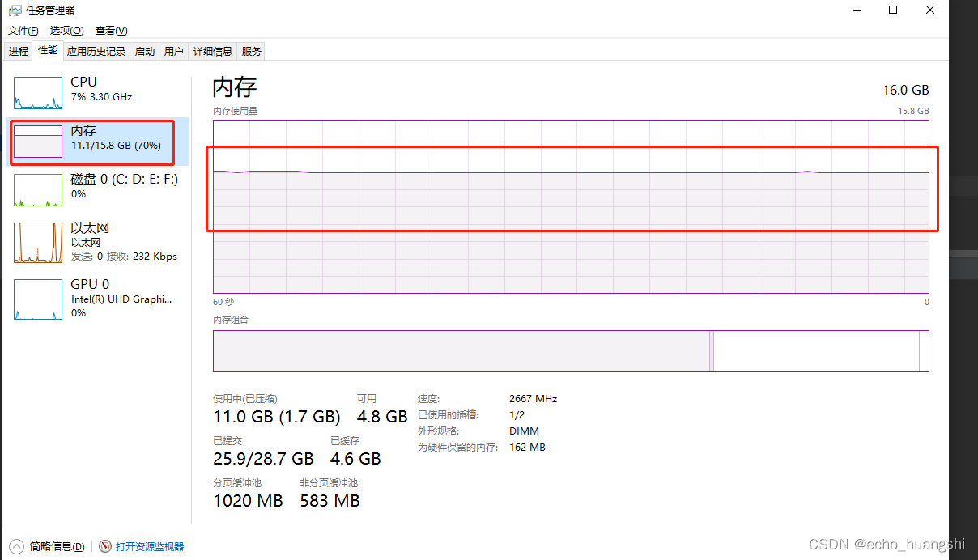Select the CPU mini graph thumbnail

[37, 93]
